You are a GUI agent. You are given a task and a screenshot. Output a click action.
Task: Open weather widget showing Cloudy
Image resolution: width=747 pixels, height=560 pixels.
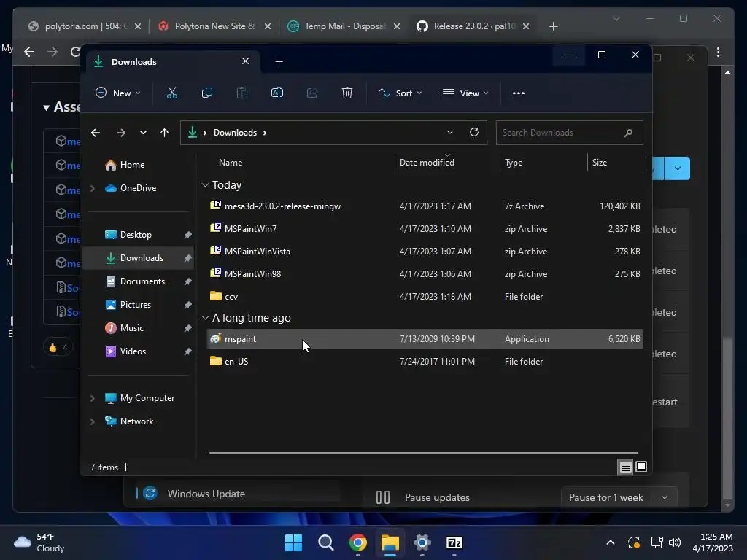click(39, 542)
